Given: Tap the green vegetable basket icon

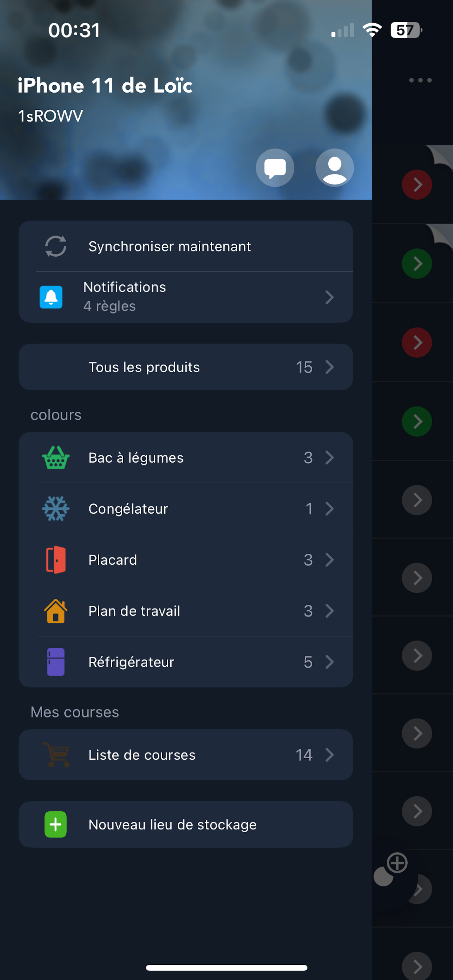Looking at the screenshot, I should (x=55, y=458).
